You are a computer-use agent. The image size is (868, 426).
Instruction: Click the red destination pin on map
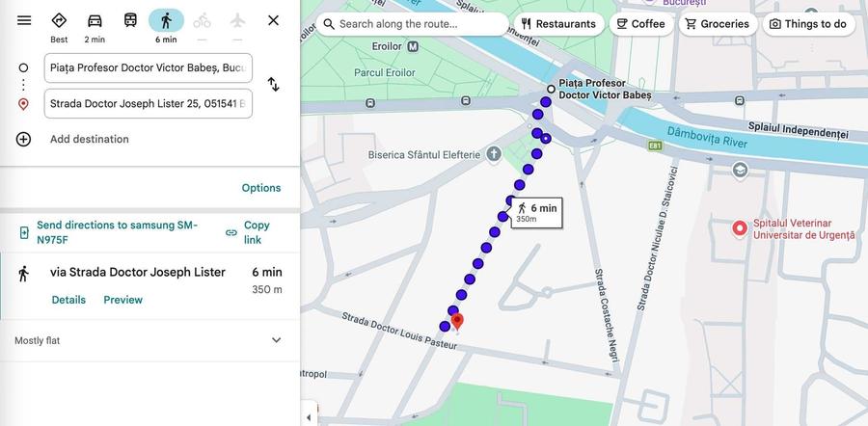(x=457, y=322)
